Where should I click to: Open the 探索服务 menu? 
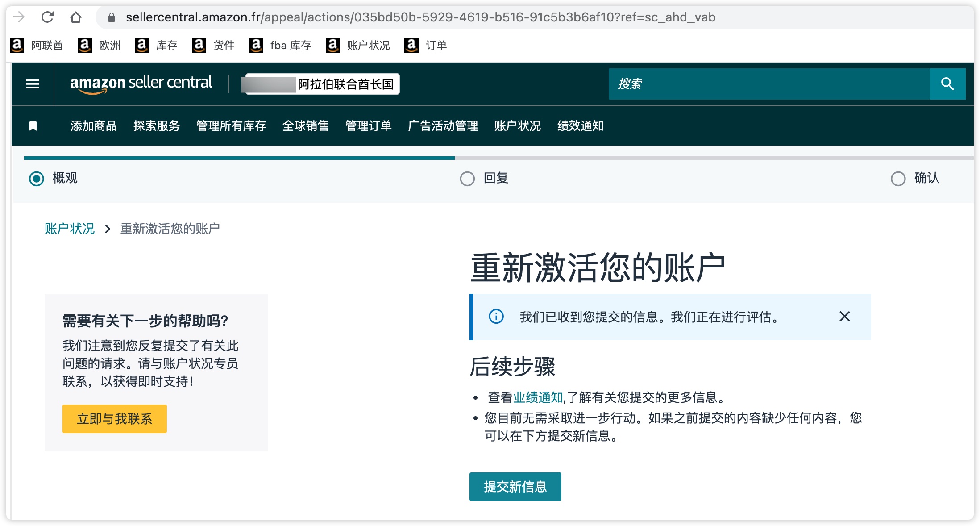click(157, 126)
